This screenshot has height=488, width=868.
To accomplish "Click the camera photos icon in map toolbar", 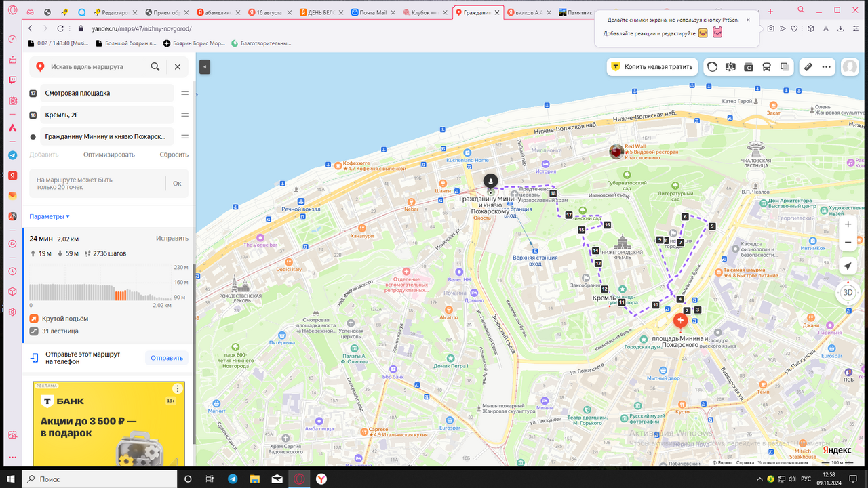I will (749, 67).
